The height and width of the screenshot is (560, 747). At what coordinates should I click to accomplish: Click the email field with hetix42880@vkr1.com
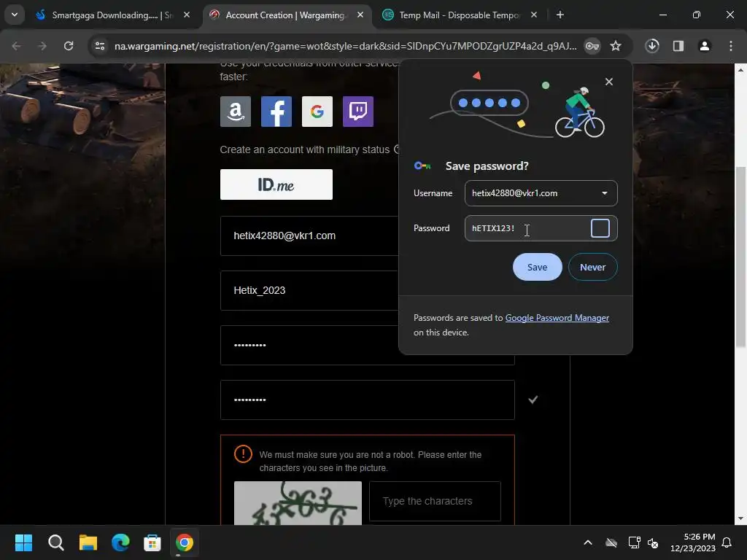click(x=309, y=236)
